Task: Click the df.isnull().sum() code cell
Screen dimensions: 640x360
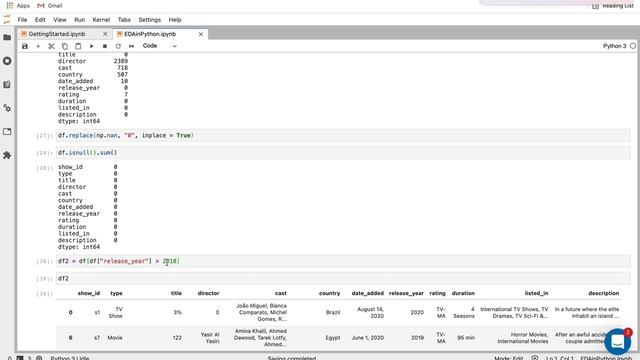Action: [343, 153]
